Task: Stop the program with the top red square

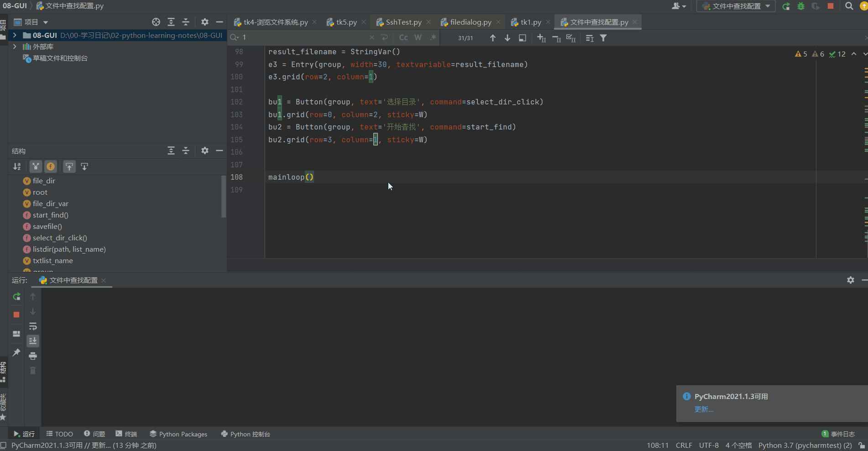Action: coord(831,6)
